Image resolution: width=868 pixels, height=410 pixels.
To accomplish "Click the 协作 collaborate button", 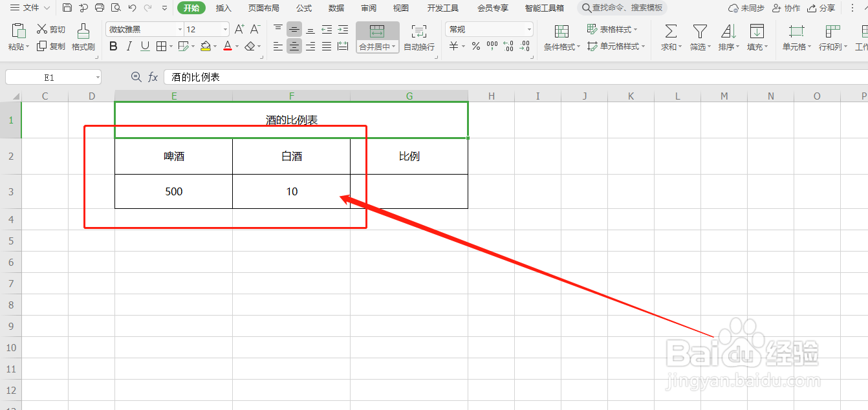I will tap(786, 8).
